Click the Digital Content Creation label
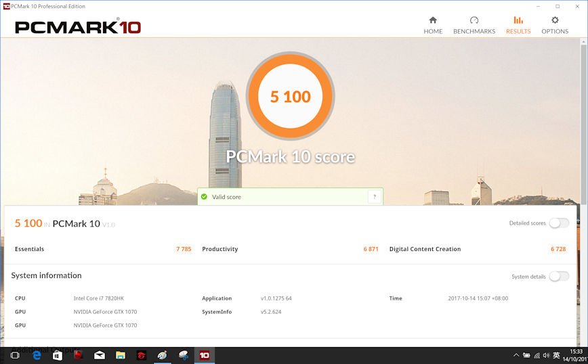Viewport: 588px width, 364px height. pyautogui.click(x=425, y=249)
